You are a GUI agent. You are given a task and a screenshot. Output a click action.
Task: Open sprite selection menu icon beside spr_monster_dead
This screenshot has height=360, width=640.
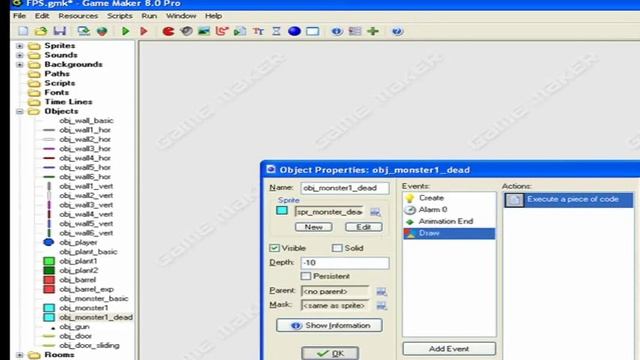coord(375,212)
